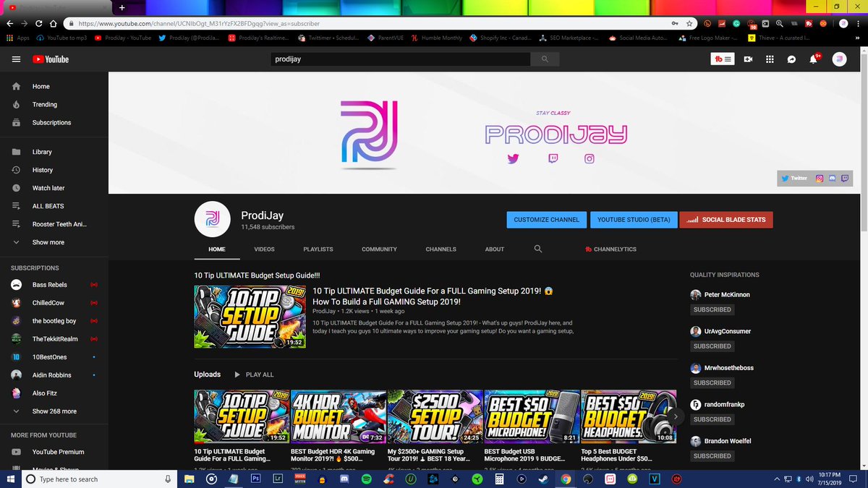
Task: Switch to the VIDEOS tab
Action: pyautogui.click(x=264, y=249)
